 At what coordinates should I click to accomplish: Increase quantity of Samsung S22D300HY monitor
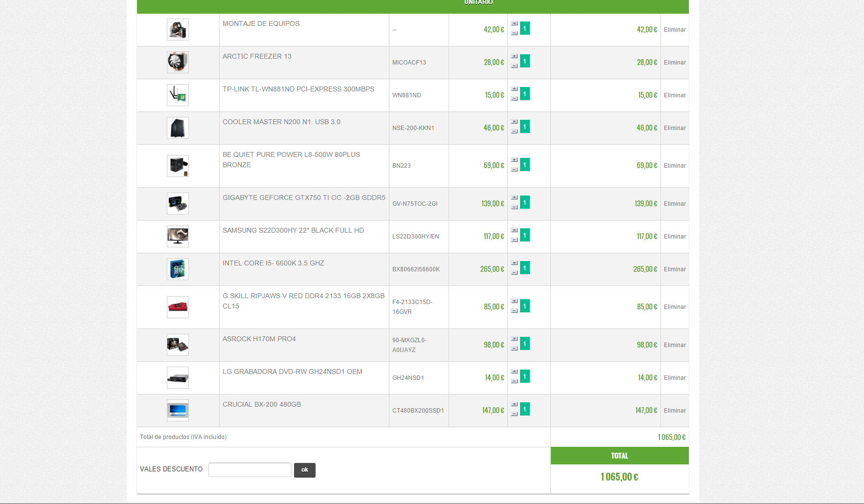(x=514, y=230)
